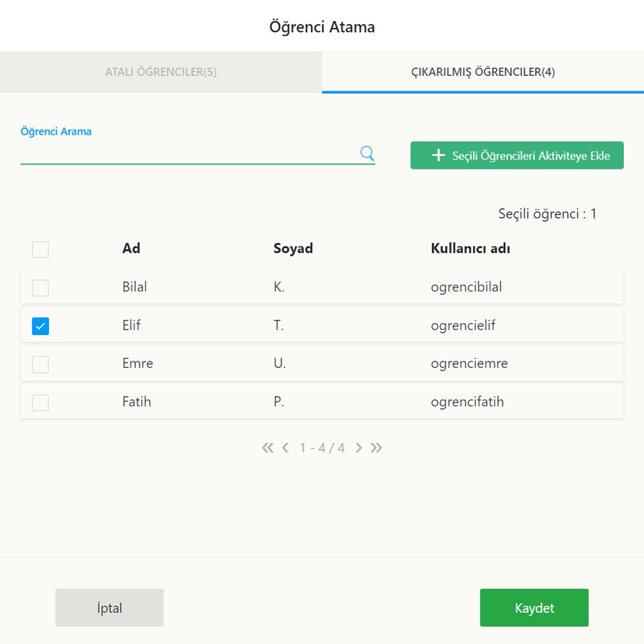Viewport: 644px width, 644px height.
Task: Click username ogrencibilal
Action: 466,287
